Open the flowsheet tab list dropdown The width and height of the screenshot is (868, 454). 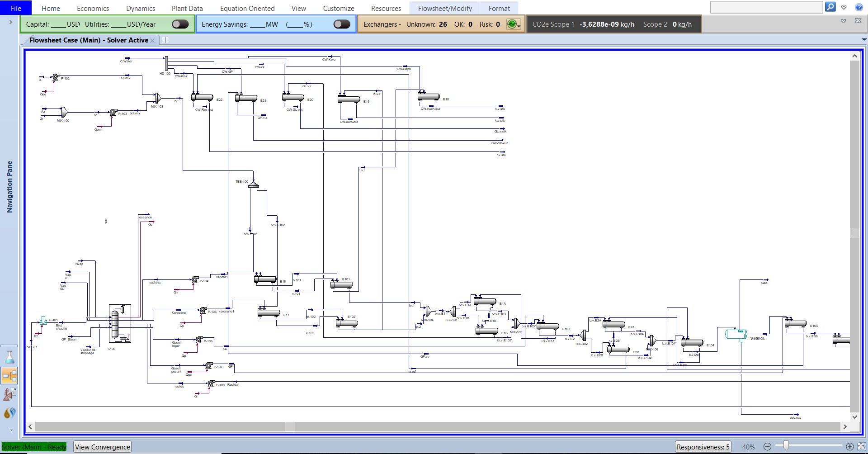[x=864, y=40]
